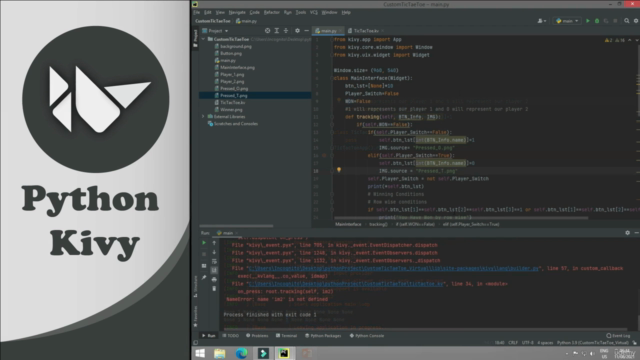Image resolution: width=640 pixels, height=360 pixels.
Task: Start debugging with the green bug icon
Action: tap(597, 21)
